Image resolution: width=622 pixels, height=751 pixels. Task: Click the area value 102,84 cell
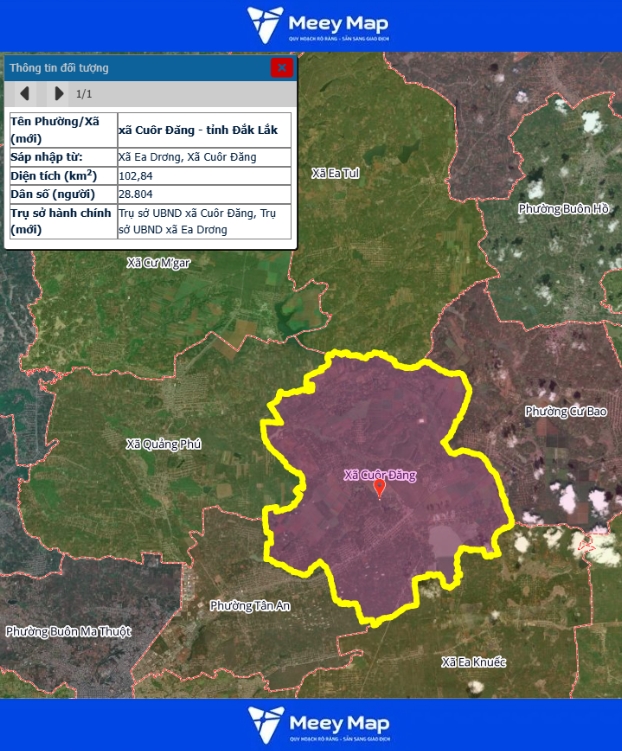pyautogui.click(x=203, y=176)
